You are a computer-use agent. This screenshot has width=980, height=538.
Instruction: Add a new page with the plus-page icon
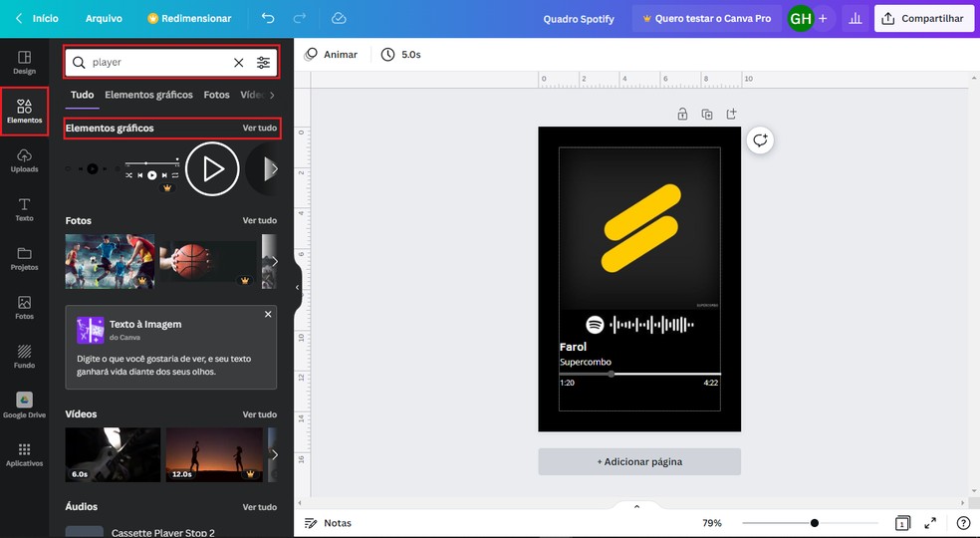coord(731,114)
